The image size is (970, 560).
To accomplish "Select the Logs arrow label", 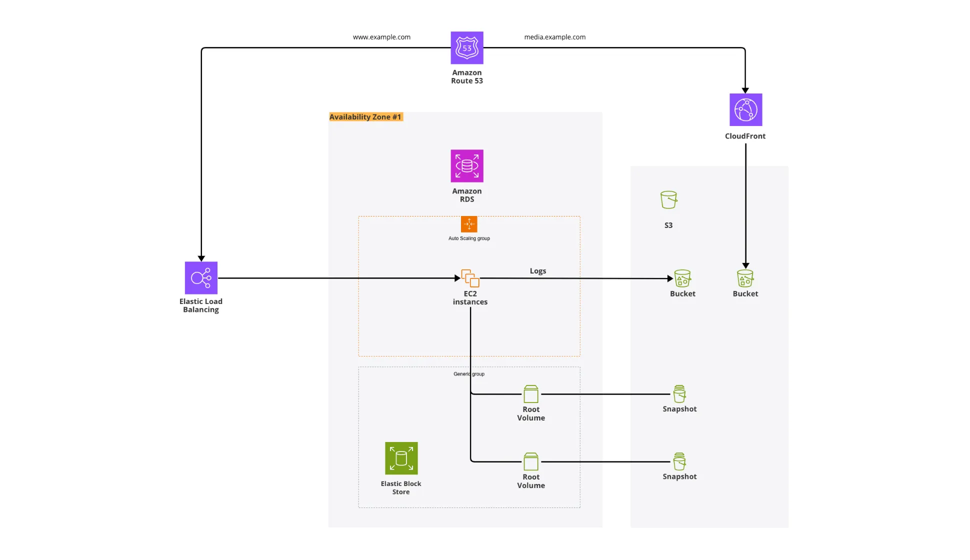I will (x=537, y=271).
